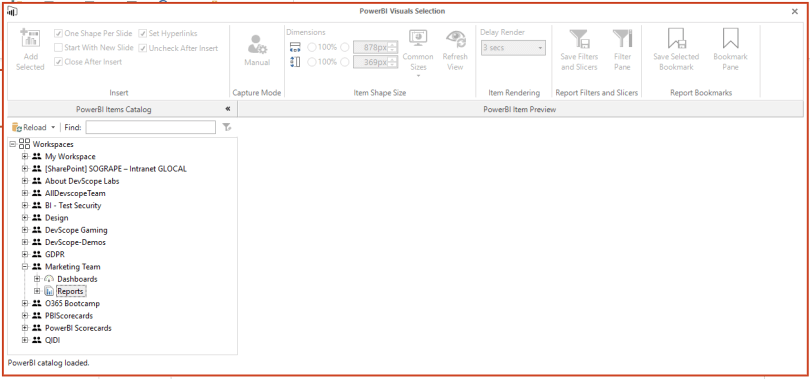Click the height dimension icon
Viewport: 810px width, 379px height.
[x=295, y=62]
